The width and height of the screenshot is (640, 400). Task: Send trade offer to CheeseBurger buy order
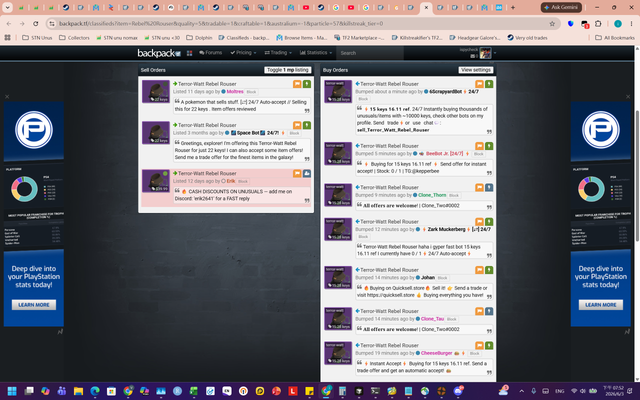click(x=489, y=346)
